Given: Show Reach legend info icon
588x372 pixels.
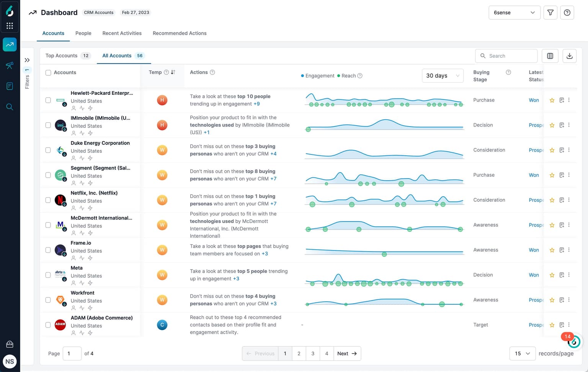Looking at the screenshot, I should coord(360,76).
